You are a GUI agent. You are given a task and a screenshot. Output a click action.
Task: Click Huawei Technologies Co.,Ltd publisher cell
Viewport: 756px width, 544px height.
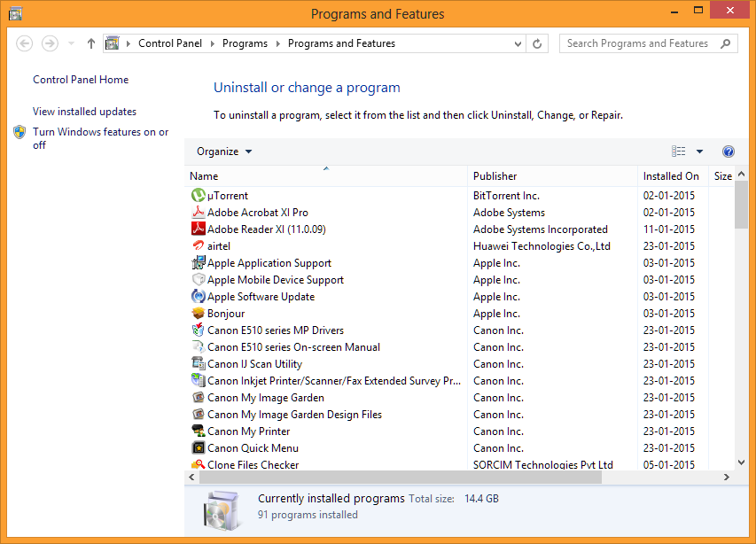[x=542, y=245]
